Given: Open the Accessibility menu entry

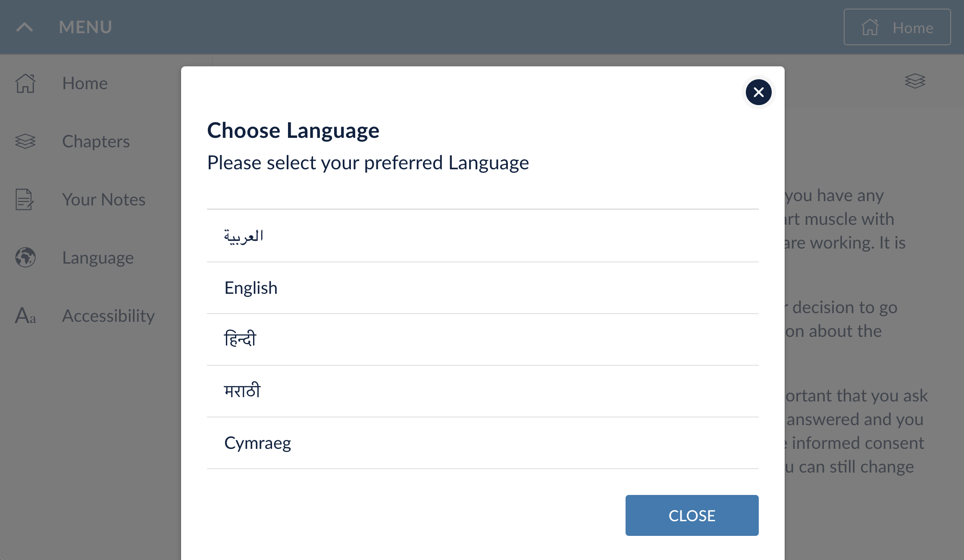Looking at the screenshot, I should coord(109,316).
